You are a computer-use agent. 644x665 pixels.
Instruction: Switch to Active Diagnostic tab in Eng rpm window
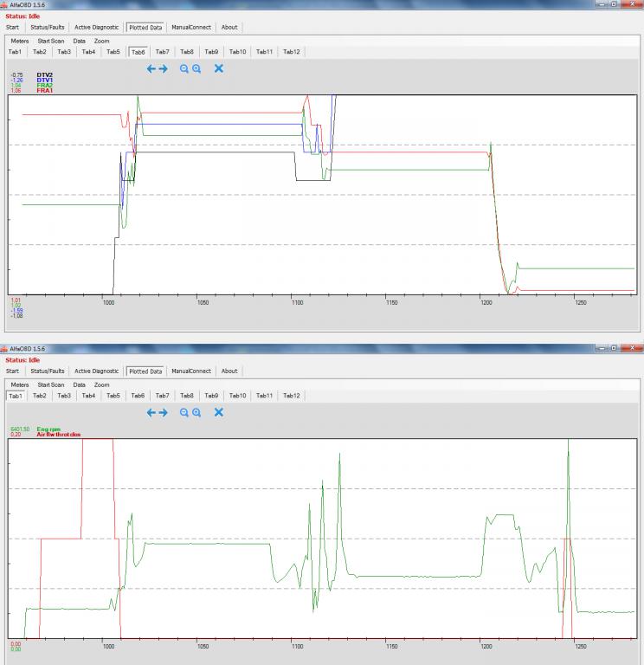click(x=96, y=371)
